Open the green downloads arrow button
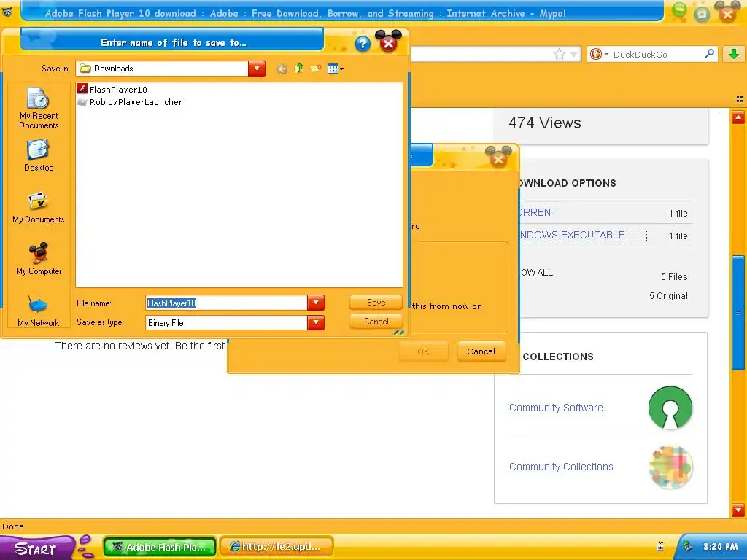Viewport: 747px width, 560px height. click(x=734, y=54)
